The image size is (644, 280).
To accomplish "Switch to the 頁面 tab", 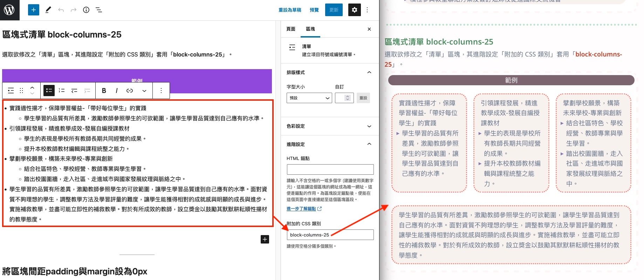I will [291, 29].
